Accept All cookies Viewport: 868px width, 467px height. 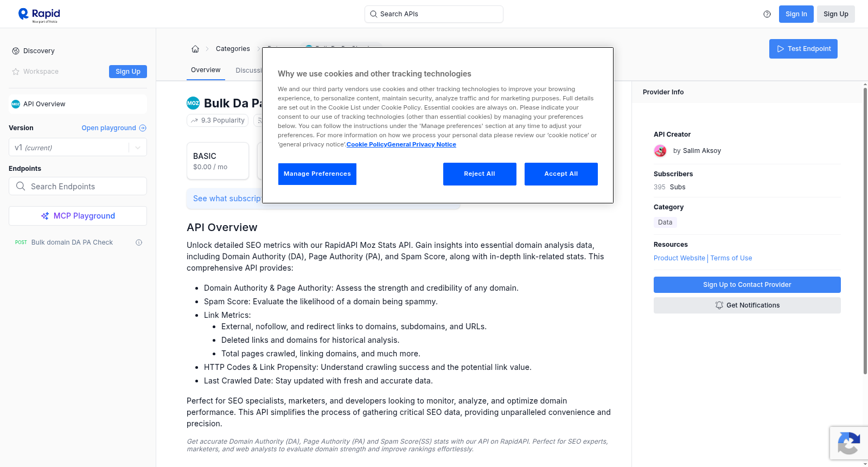coord(561,174)
